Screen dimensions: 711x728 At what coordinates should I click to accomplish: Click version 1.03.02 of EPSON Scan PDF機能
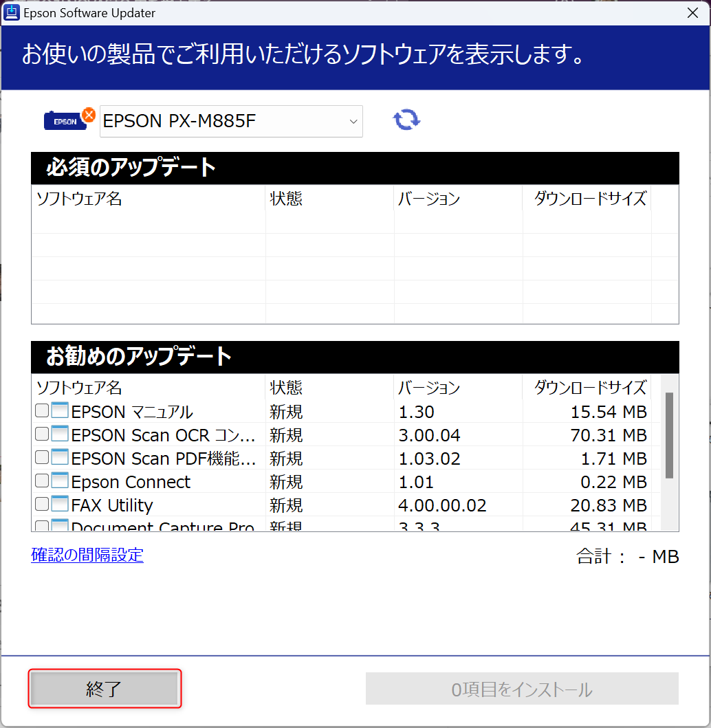click(x=429, y=459)
